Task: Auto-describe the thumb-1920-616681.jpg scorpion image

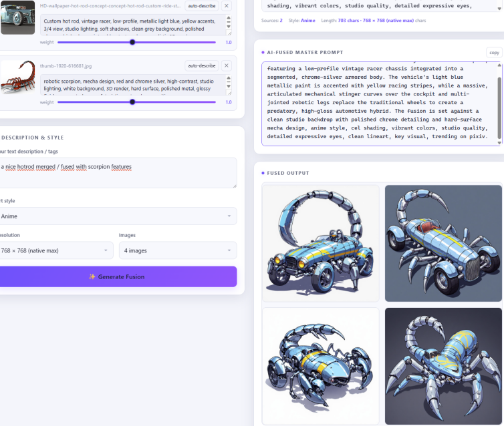Action: click(x=202, y=65)
